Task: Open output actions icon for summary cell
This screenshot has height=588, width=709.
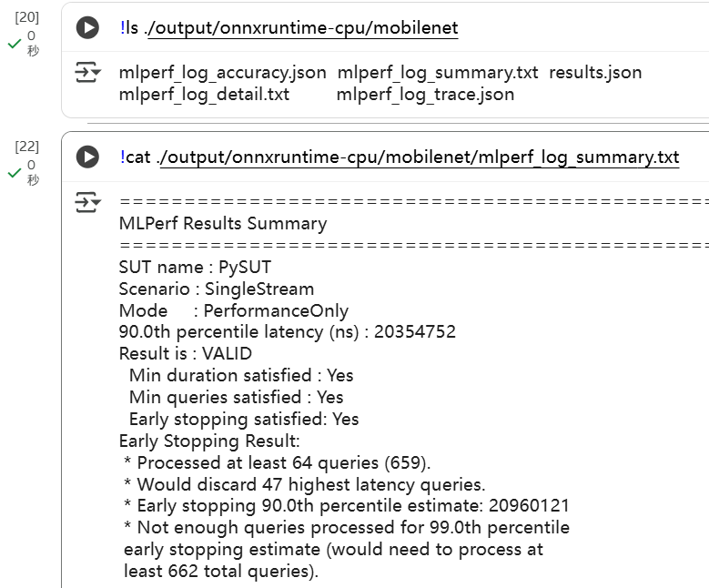Action: tap(87, 202)
